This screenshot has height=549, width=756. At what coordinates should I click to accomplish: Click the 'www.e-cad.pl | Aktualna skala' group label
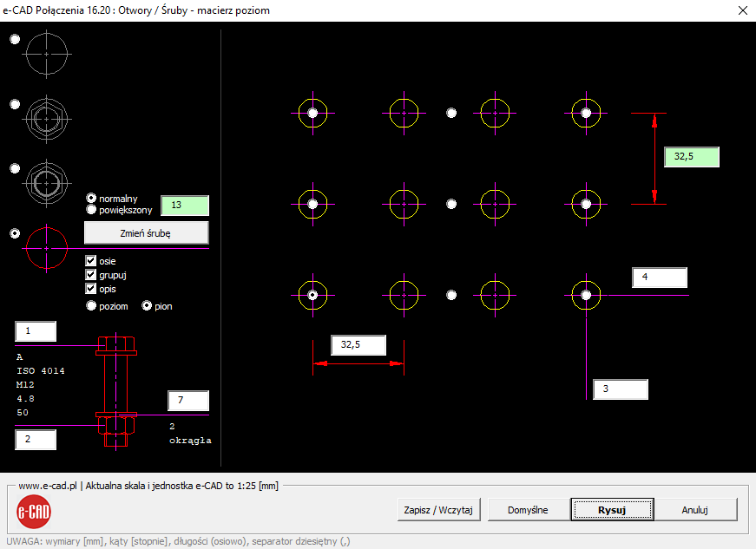point(148,486)
